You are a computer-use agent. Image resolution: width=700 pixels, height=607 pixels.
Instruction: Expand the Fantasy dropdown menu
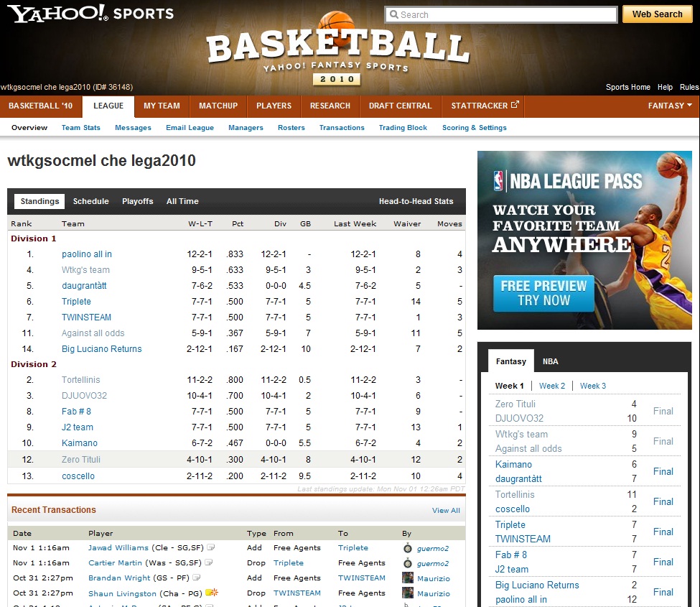(x=671, y=106)
